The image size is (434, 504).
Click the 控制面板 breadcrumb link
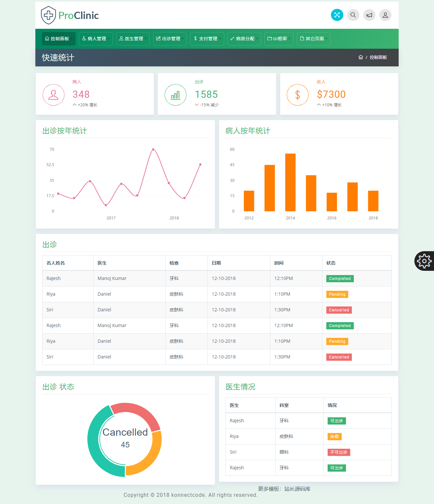(x=378, y=57)
